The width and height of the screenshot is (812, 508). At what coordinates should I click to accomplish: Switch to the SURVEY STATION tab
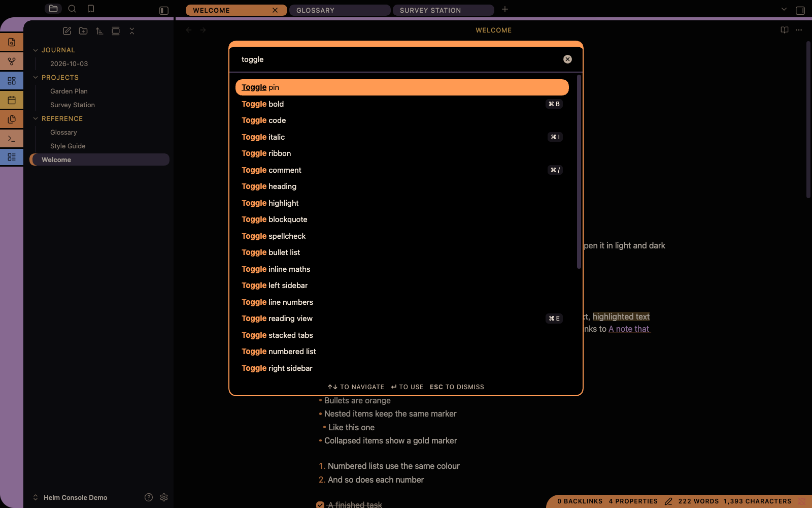pyautogui.click(x=444, y=10)
